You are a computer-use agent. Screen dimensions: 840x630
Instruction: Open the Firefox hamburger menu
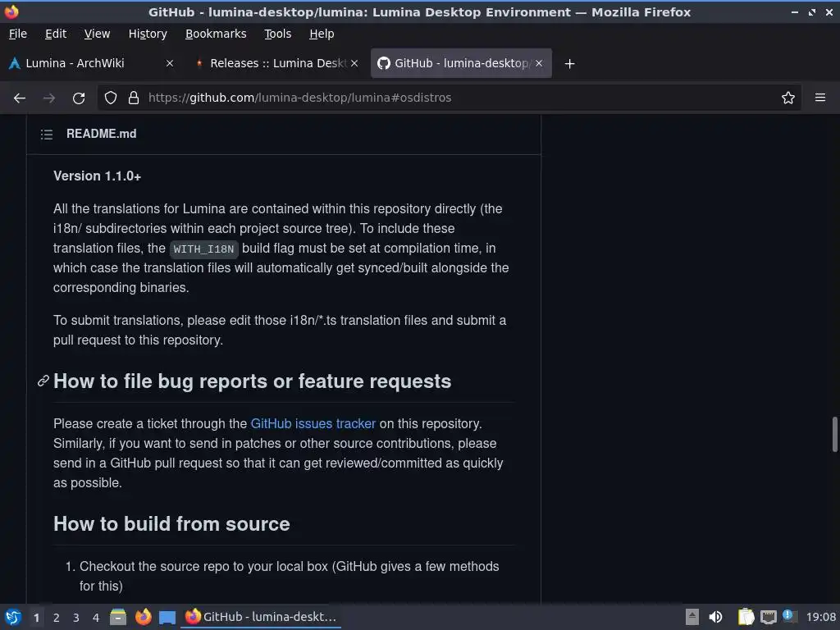coord(819,98)
